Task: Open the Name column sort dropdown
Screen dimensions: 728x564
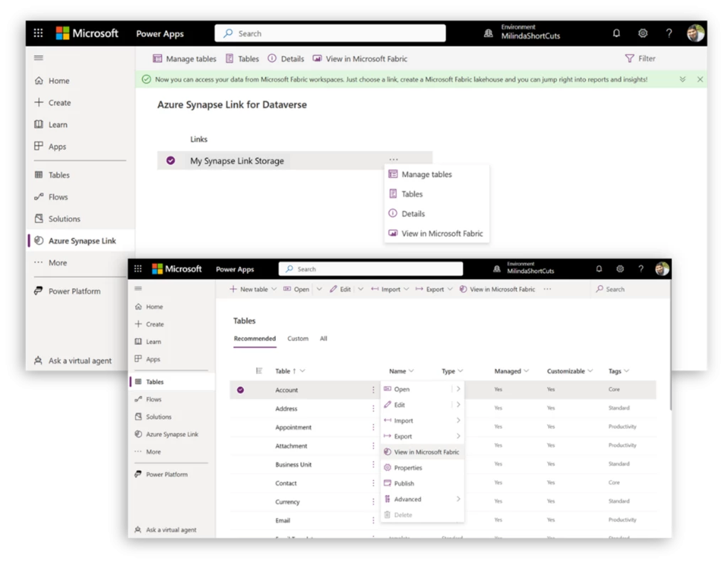Action: [411, 371]
